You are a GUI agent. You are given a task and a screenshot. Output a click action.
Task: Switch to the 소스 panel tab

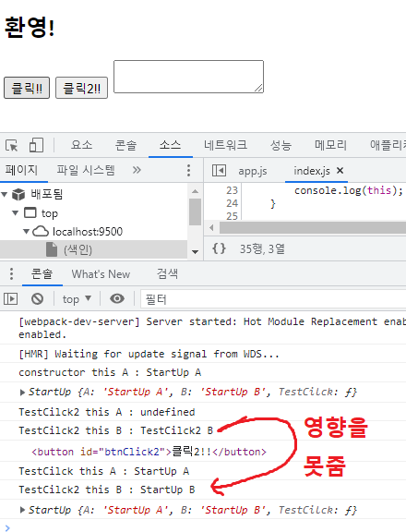(x=170, y=145)
